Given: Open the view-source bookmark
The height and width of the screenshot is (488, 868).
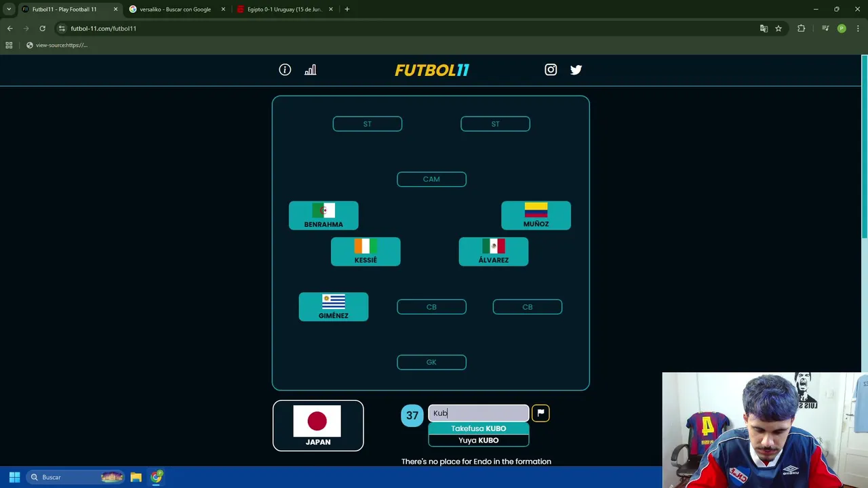Looking at the screenshot, I should click(57, 45).
